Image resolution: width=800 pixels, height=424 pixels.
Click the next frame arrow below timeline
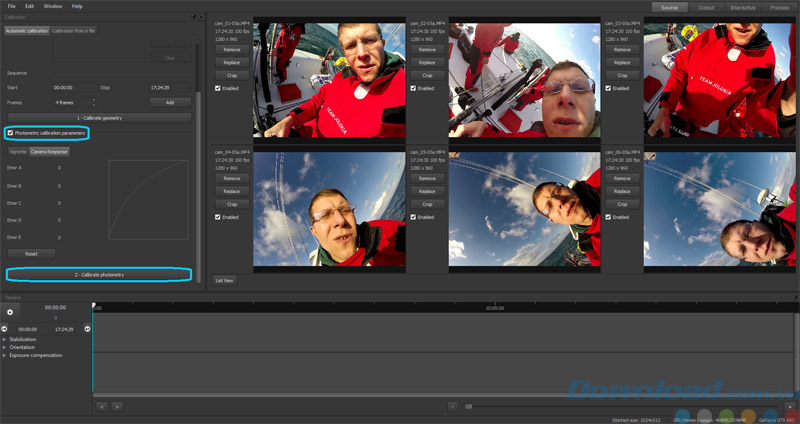tap(116, 406)
